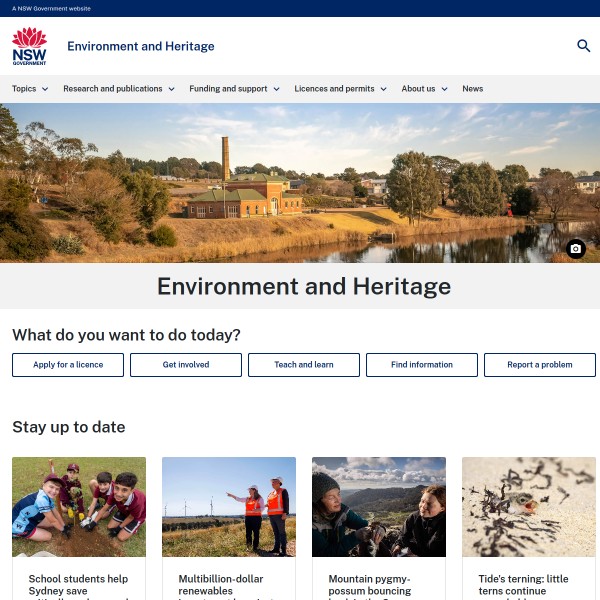The height and width of the screenshot is (600, 600).
Task: Go to the News menu item
Action: click(x=472, y=89)
